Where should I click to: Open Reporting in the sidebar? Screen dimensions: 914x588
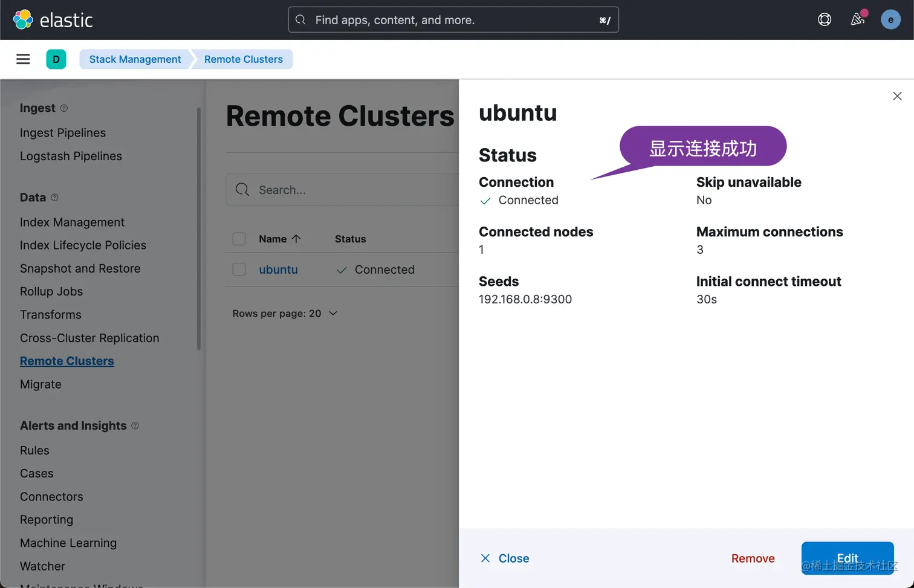[47, 520]
